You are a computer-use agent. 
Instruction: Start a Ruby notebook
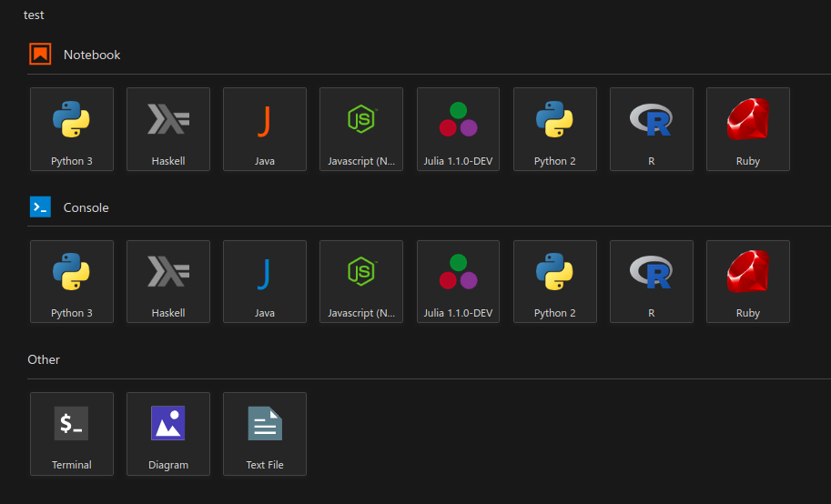748,129
